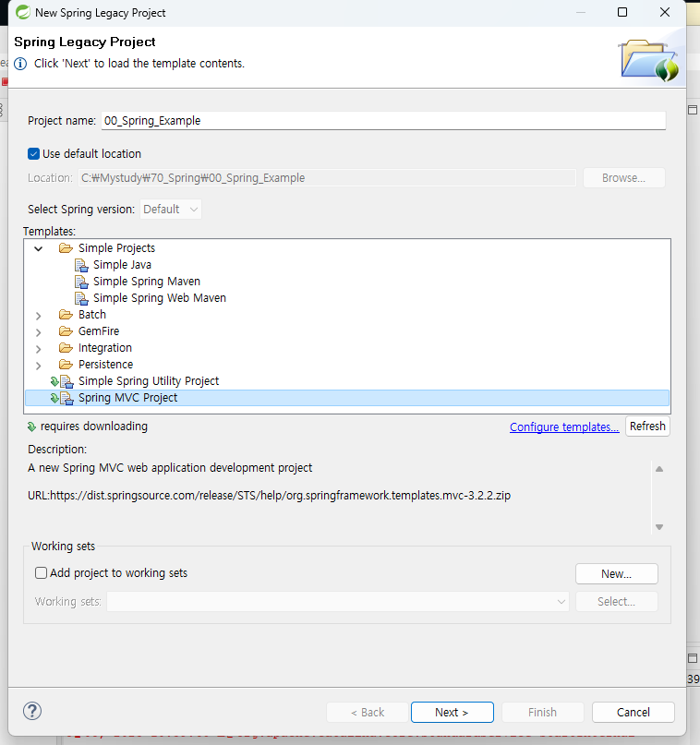Collapse the Simple Projects tree node

click(x=39, y=248)
